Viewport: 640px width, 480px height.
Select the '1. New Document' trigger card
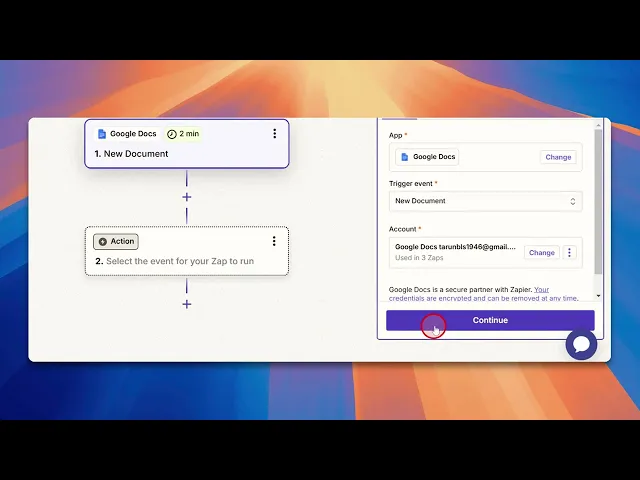tap(187, 144)
